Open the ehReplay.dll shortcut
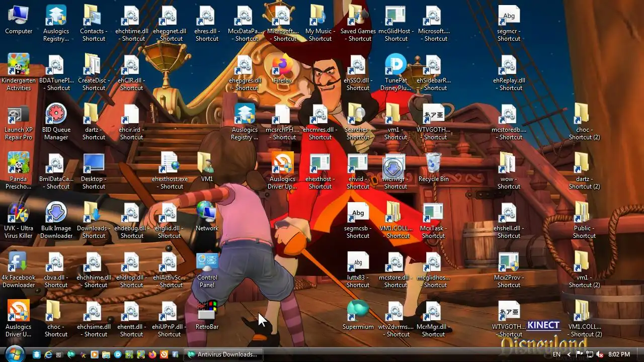Image resolution: width=644 pixels, height=362 pixels. [x=509, y=73]
